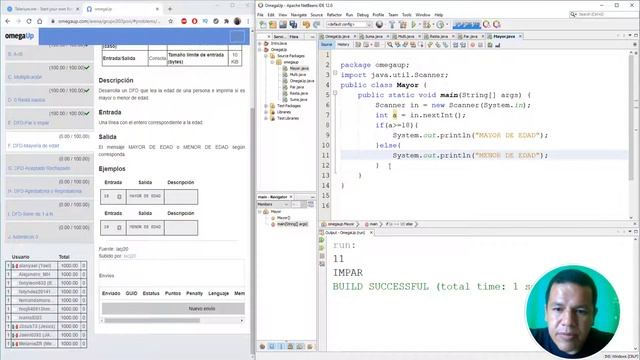Open the Refactor menu
This screenshot has width=640, height=360.
[334, 15]
